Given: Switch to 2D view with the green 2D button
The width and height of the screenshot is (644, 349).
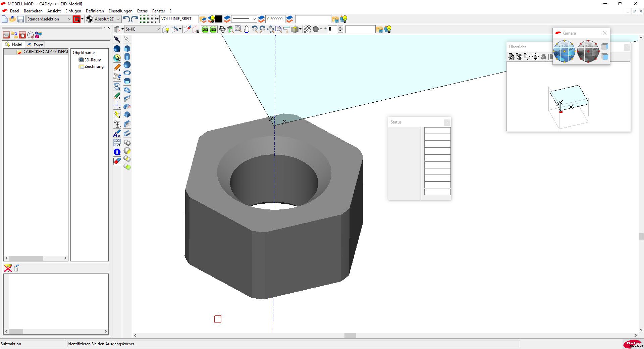Looking at the screenshot, I should point(205,30).
